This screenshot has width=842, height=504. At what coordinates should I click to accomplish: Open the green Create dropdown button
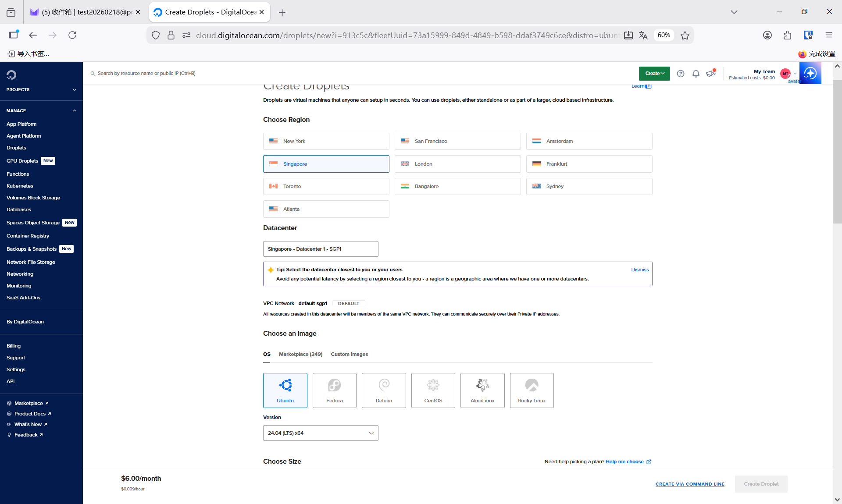pyautogui.click(x=654, y=74)
